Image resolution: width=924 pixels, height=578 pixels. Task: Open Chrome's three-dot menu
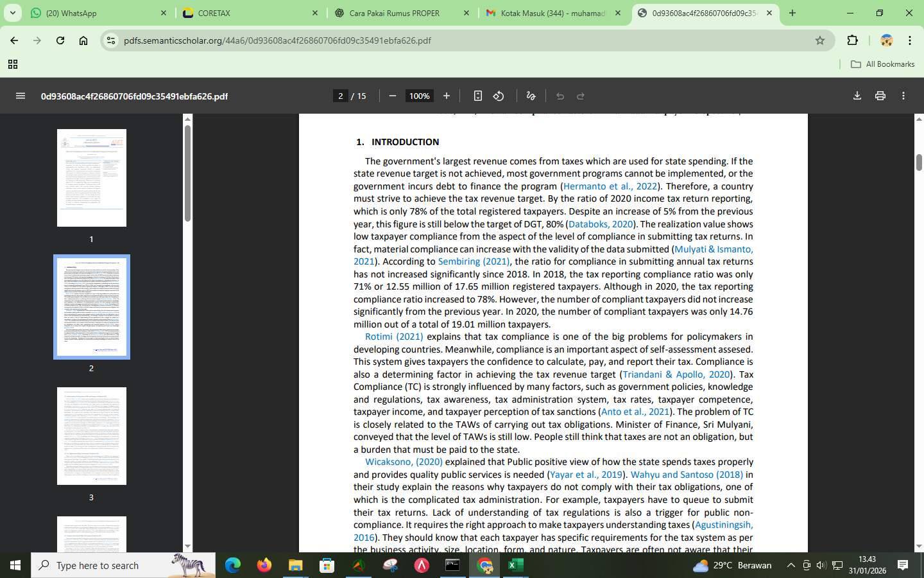click(911, 40)
